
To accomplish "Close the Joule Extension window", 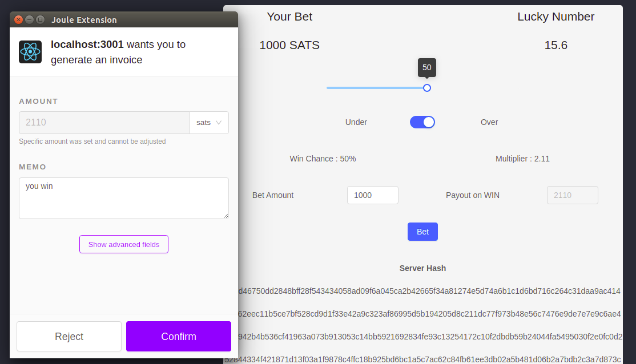I will [x=18, y=19].
